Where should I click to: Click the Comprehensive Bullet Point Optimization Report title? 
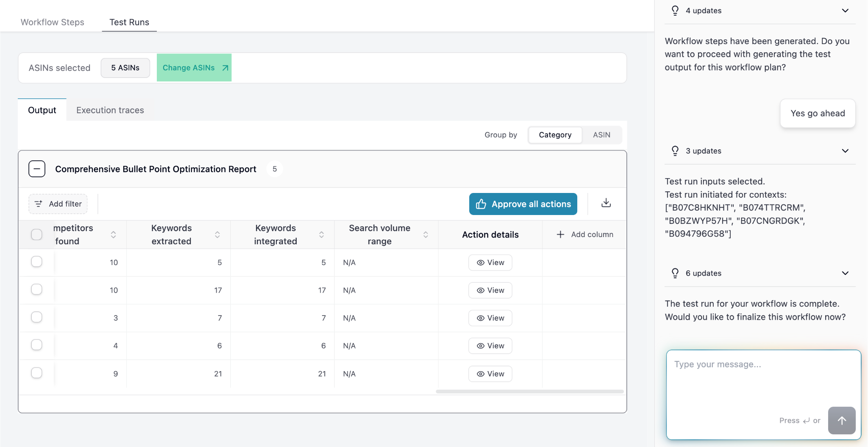click(x=156, y=169)
